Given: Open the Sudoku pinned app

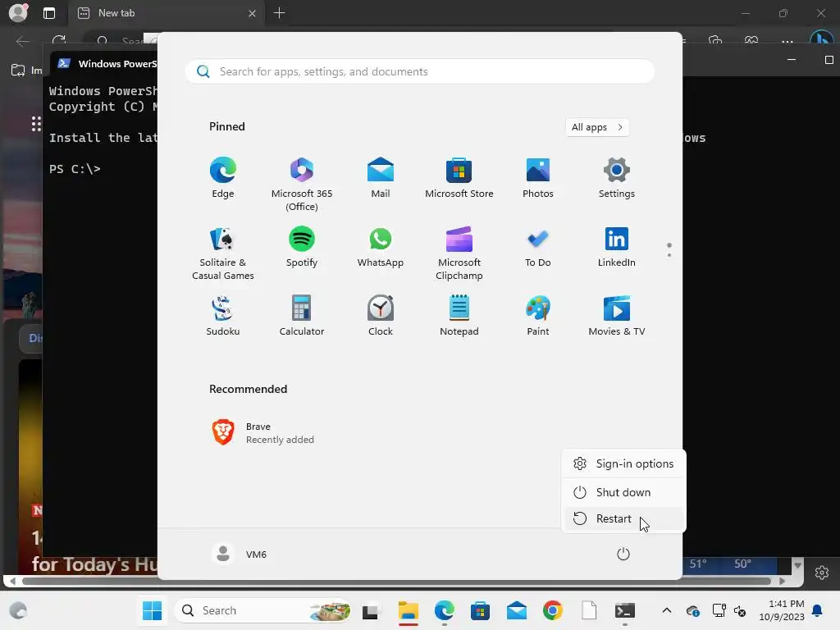Looking at the screenshot, I should point(223,316).
